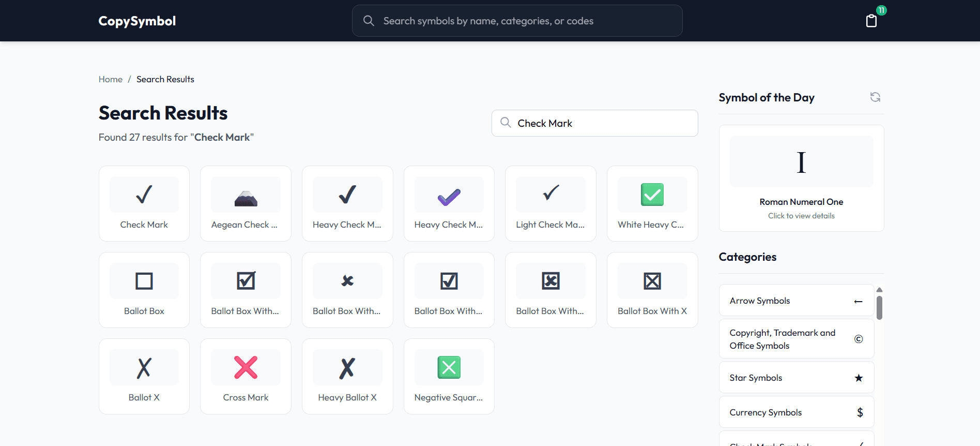Select the Negative Squared Cross Mark symbol
The height and width of the screenshot is (446, 980).
[x=449, y=376]
